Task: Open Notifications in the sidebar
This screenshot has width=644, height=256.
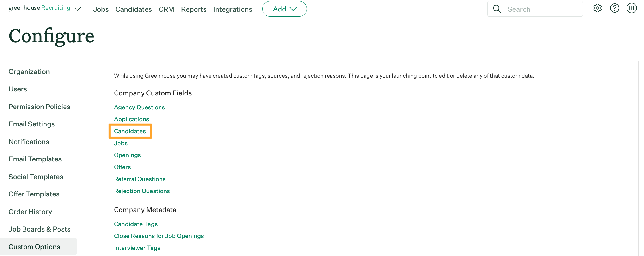Action: (x=29, y=142)
